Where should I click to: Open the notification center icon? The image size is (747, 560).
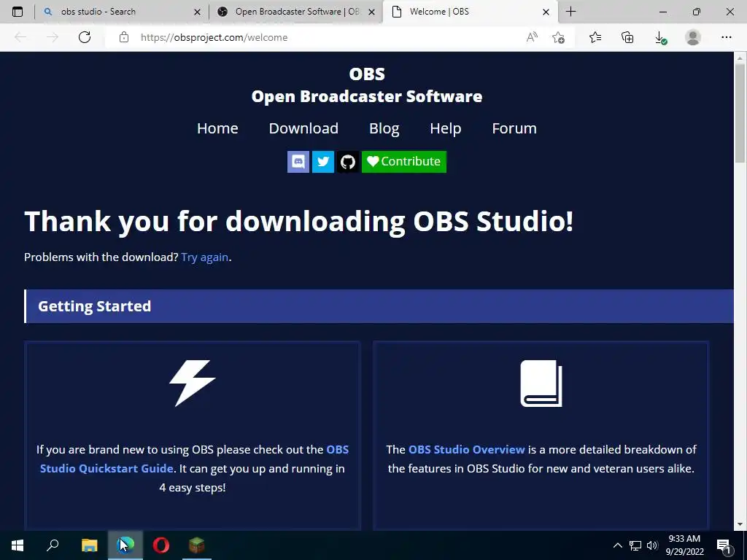pos(724,545)
